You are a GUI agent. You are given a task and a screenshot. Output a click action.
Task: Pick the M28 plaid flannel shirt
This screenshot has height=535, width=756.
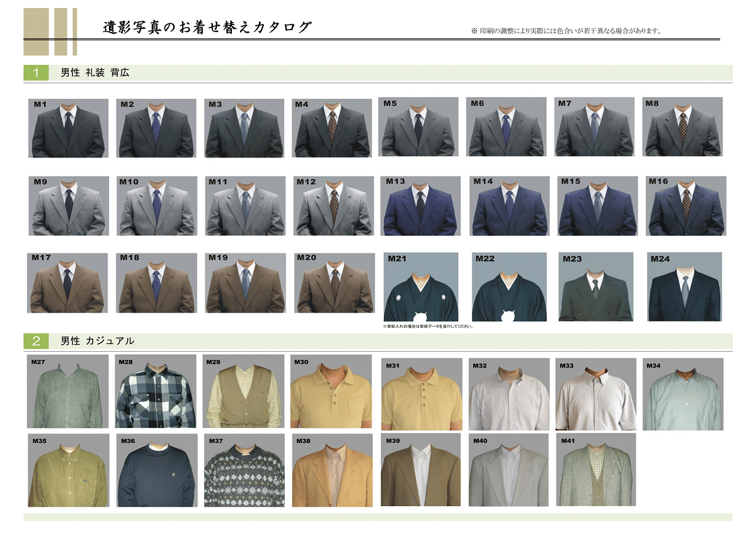click(x=156, y=392)
